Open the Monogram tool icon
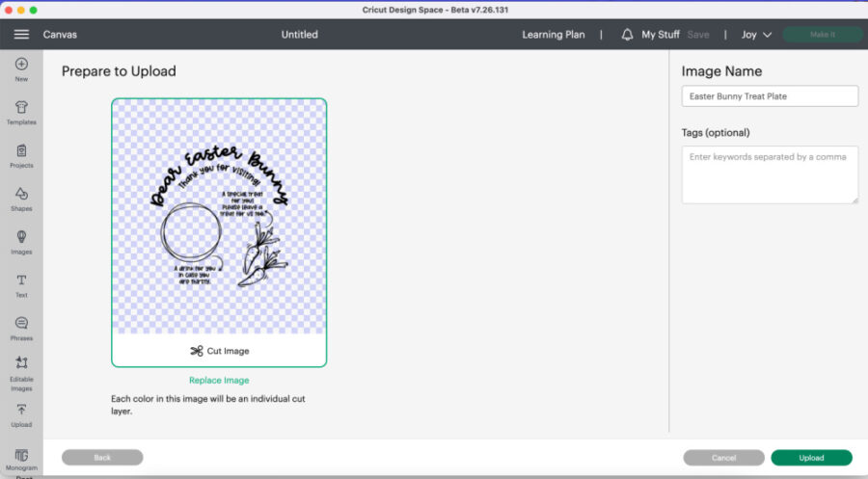 click(21, 455)
